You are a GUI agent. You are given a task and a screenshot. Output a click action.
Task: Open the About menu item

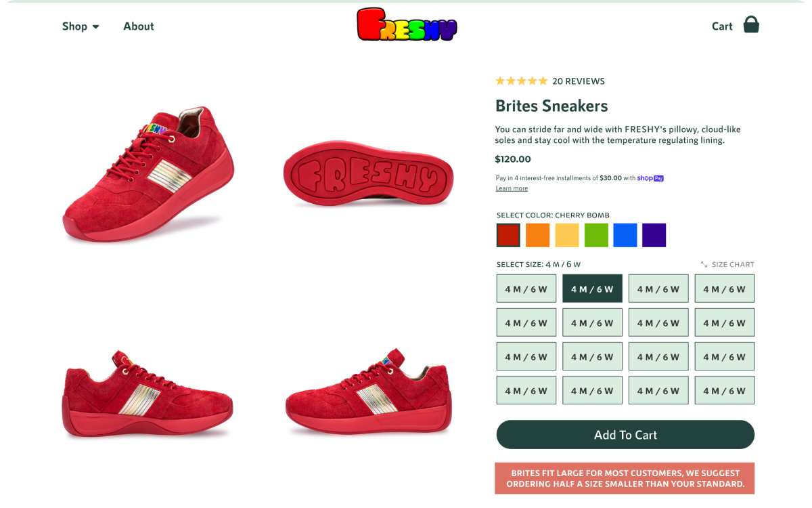[139, 26]
